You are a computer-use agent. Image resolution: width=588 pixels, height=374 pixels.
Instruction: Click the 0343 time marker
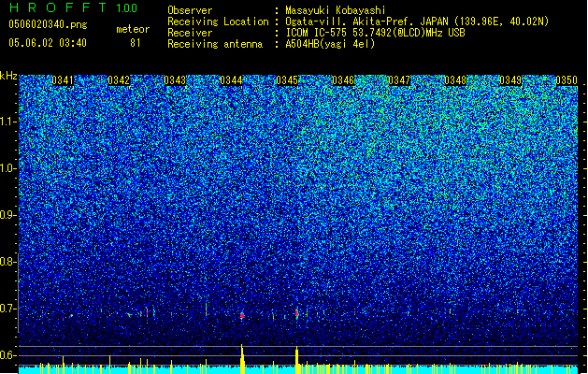click(x=175, y=80)
